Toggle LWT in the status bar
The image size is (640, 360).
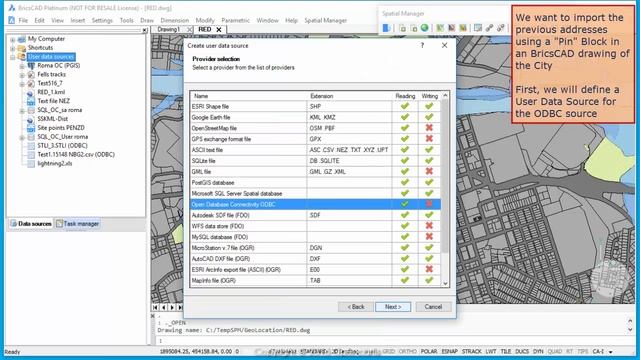(491, 351)
